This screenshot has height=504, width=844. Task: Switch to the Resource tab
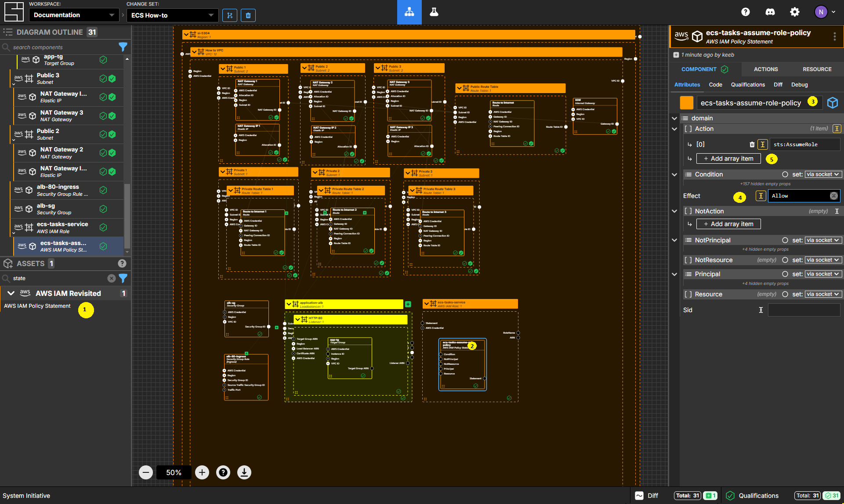click(x=817, y=69)
